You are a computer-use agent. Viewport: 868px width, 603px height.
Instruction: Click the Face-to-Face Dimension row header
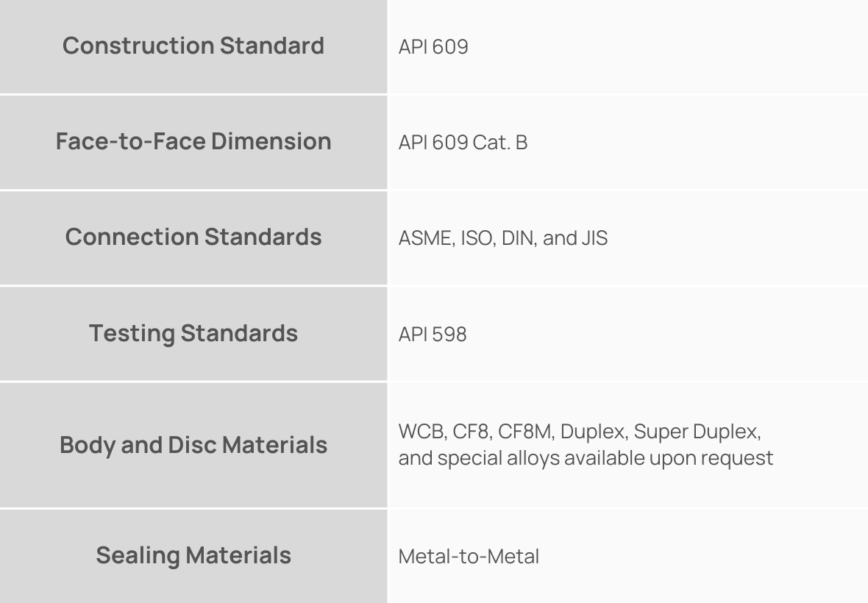tap(193, 141)
